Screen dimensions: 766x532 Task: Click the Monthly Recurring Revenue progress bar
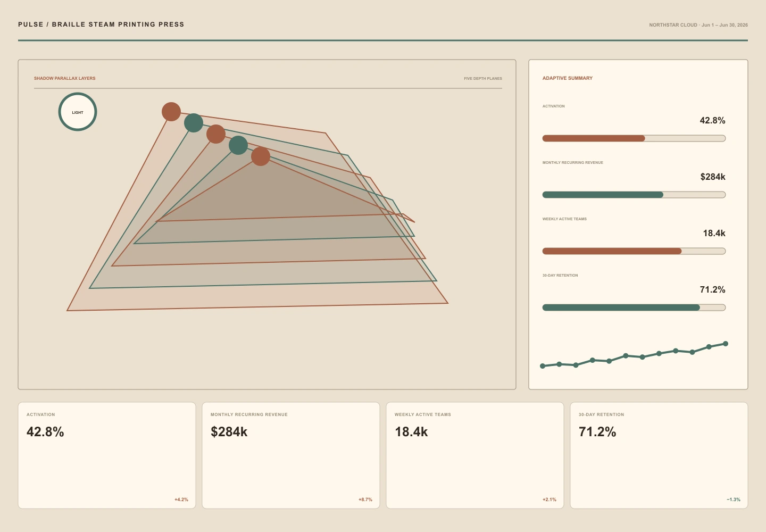[634, 195]
